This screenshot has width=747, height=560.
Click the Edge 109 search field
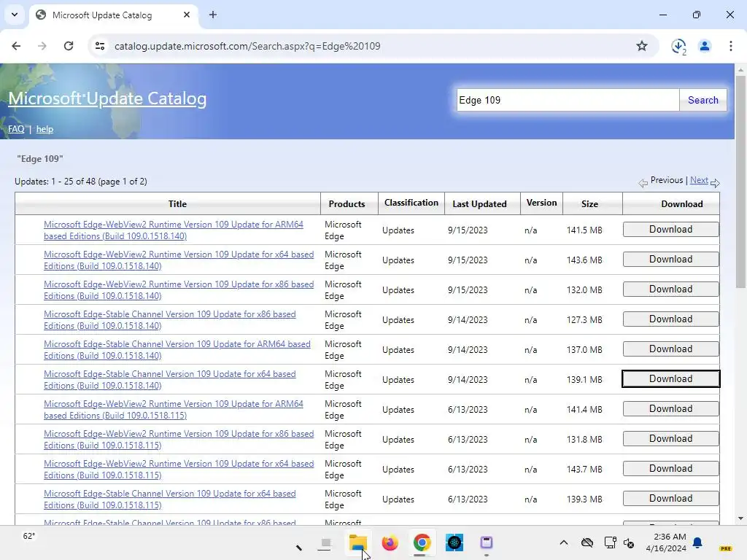pos(568,100)
